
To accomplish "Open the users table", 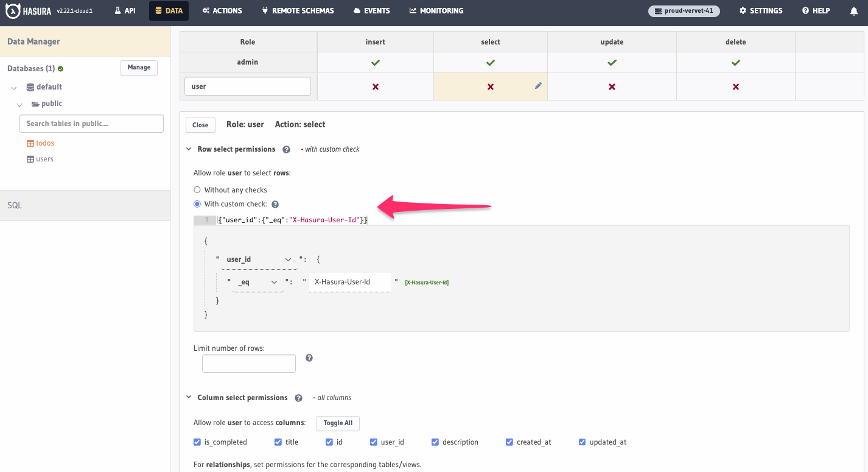I will click(x=44, y=158).
